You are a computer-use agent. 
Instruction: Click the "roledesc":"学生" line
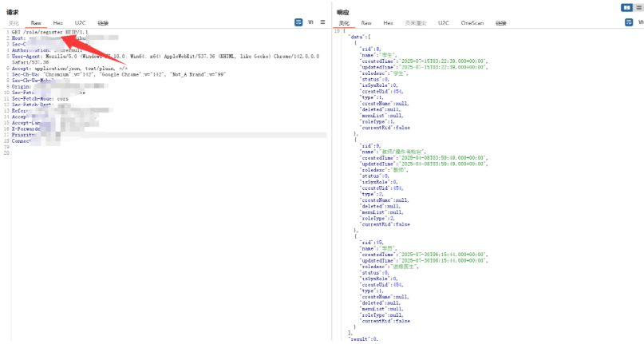click(384, 73)
